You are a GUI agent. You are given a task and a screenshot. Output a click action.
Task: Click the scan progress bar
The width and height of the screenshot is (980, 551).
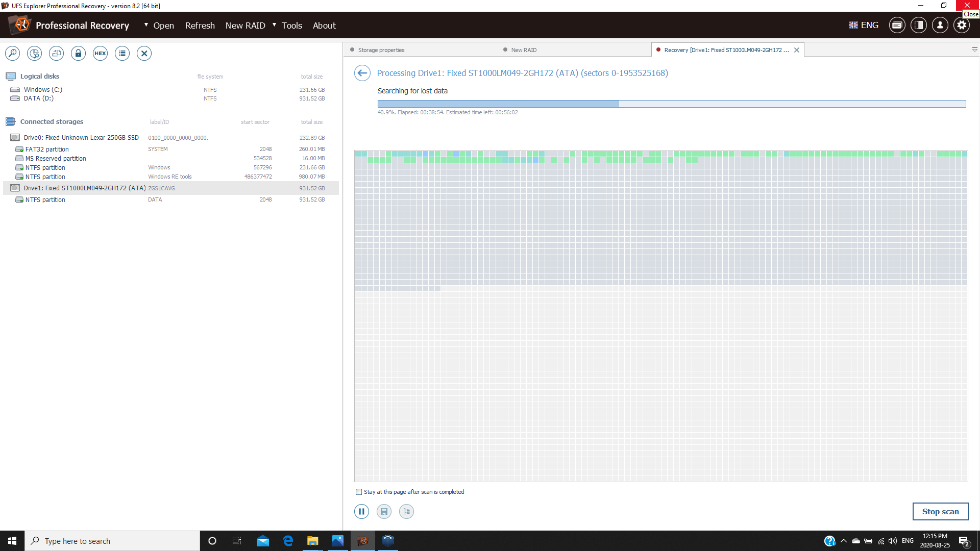(x=672, y=104)
